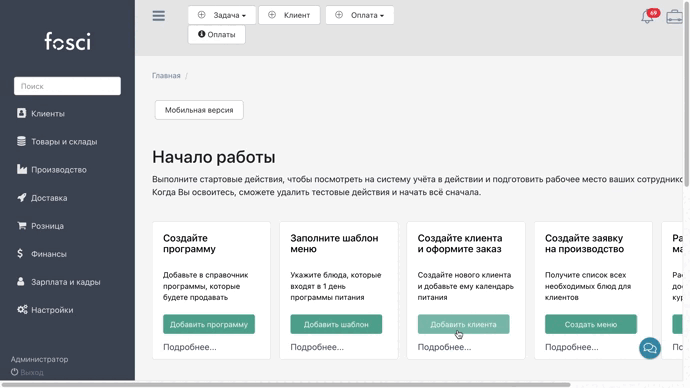Expand the Задача dropdown button
690x388 pixels.
tap(222, 15)
